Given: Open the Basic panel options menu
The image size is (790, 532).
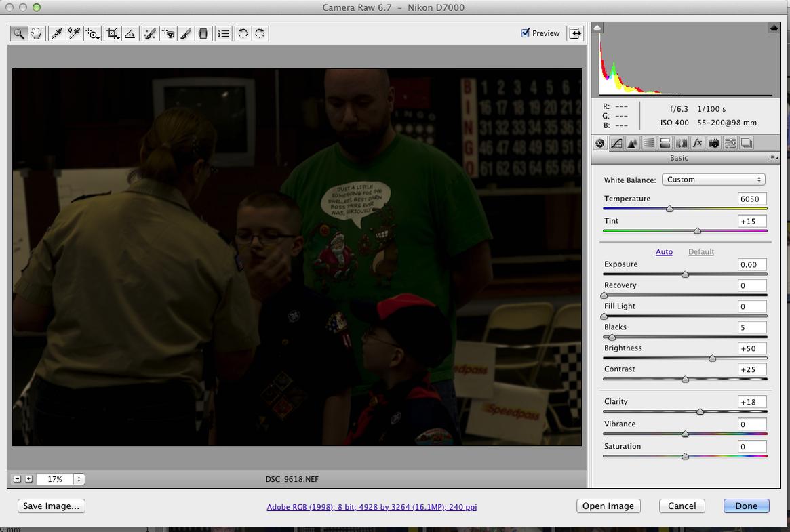Looking at the screenshot, I should click(x=773, y=158).
